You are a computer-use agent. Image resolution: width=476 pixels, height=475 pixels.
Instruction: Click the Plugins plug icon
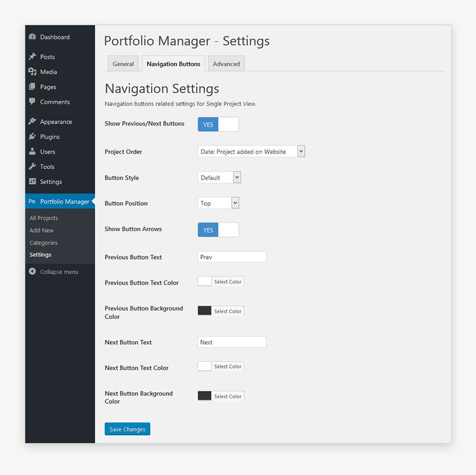32,137
